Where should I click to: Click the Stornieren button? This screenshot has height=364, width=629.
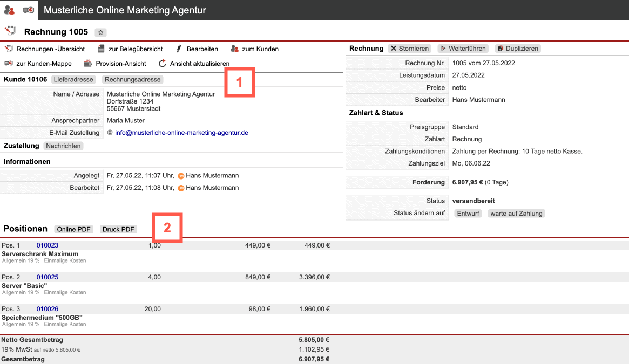coord(410,49)
